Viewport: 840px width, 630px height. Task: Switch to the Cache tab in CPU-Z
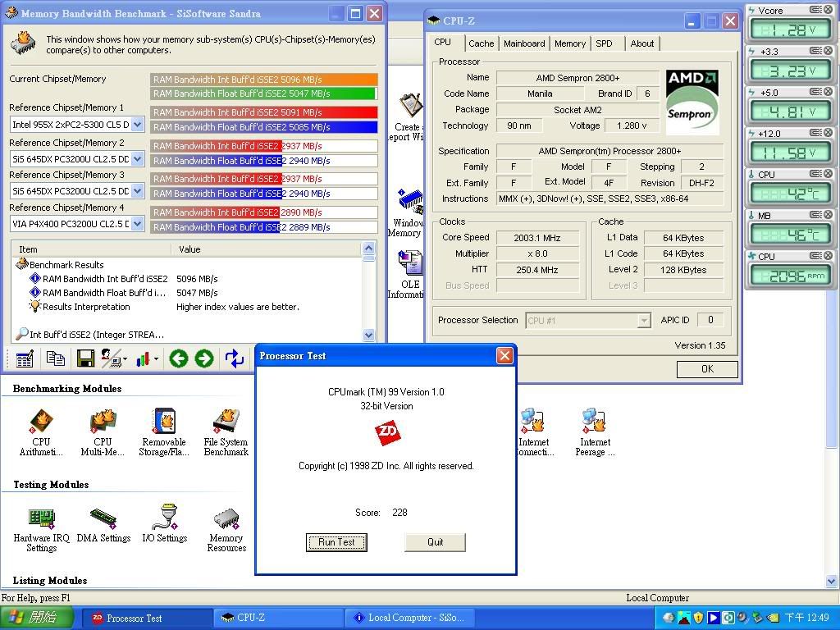(x=481, y=43)
